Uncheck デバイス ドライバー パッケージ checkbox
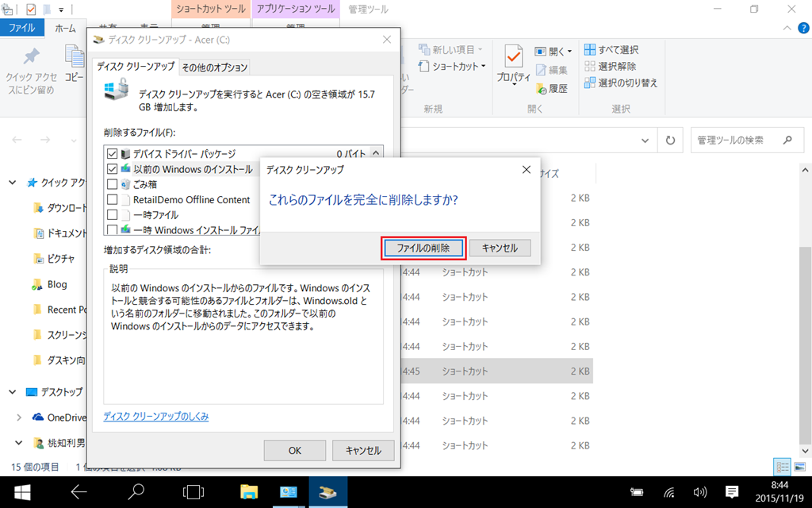The image size is (812, 508). (x=112, y=154)
